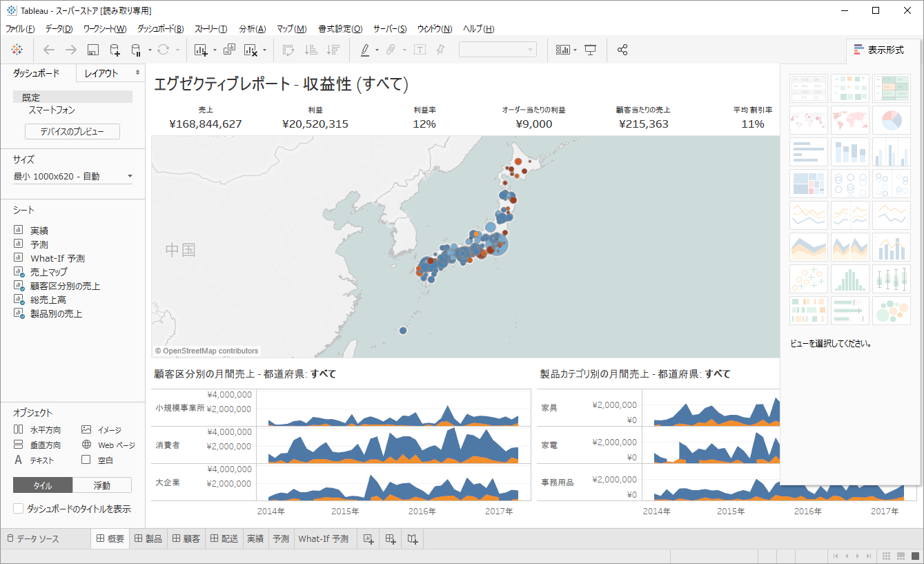The image size is (924, 564).
Task: Open the 分析(A) menu
Action: pos(252,28)
